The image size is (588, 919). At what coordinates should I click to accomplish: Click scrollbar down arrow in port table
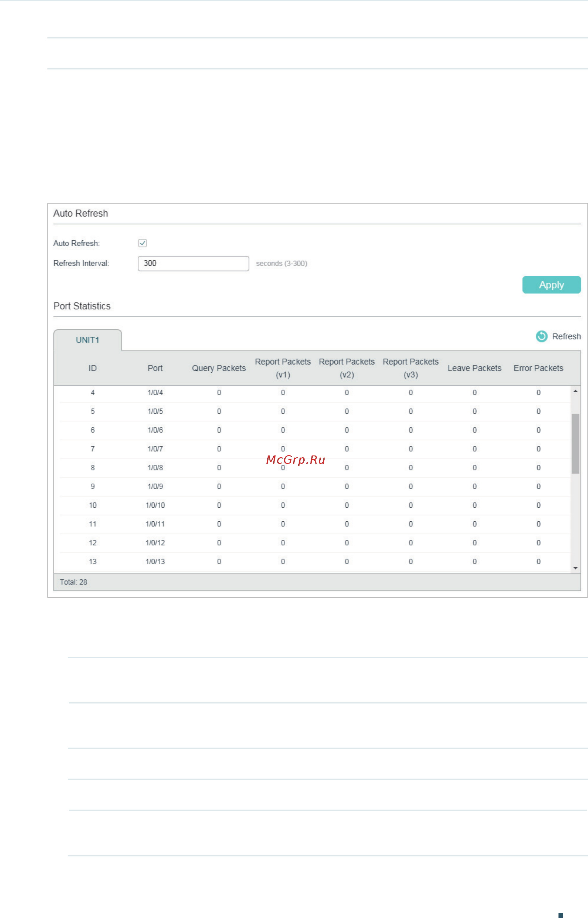(x=575, y=568)
